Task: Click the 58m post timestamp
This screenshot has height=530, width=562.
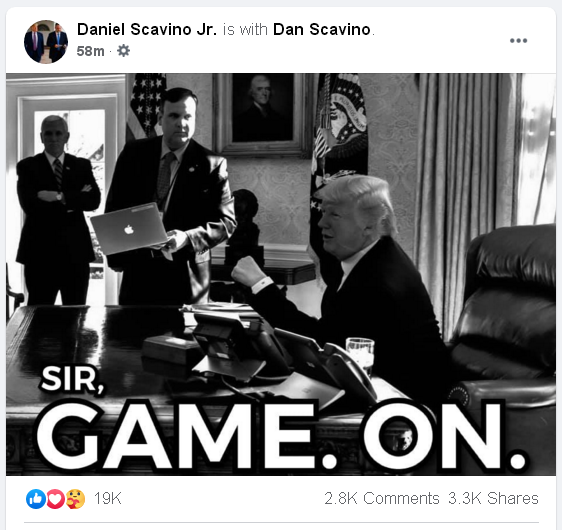Action: (90, 51)
